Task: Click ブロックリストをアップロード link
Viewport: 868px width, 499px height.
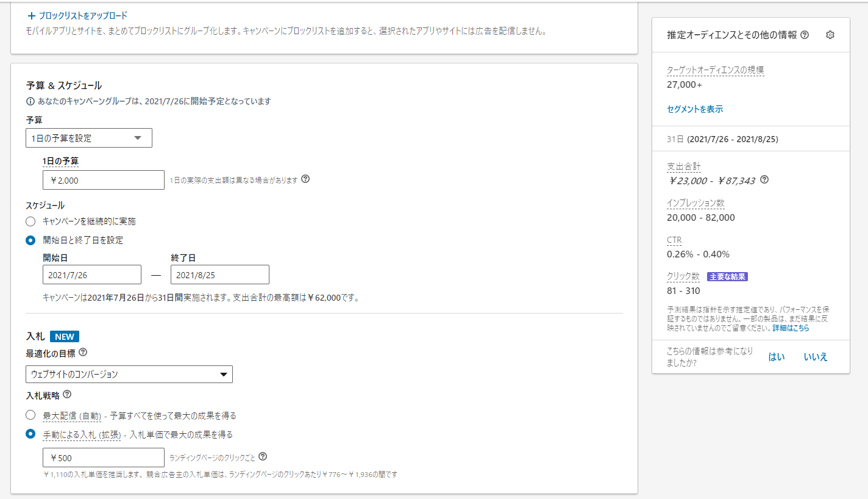Action: [x=77, y=16]
